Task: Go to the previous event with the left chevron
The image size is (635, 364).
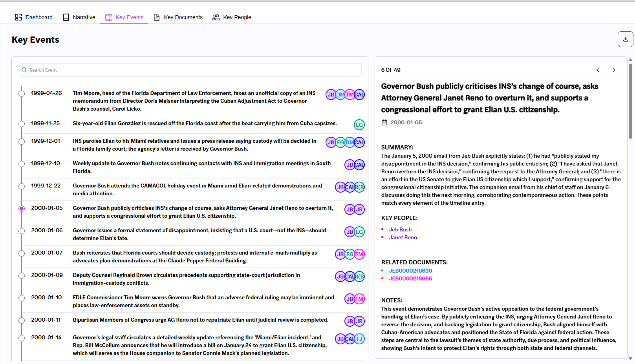Action: coord(597,69)
